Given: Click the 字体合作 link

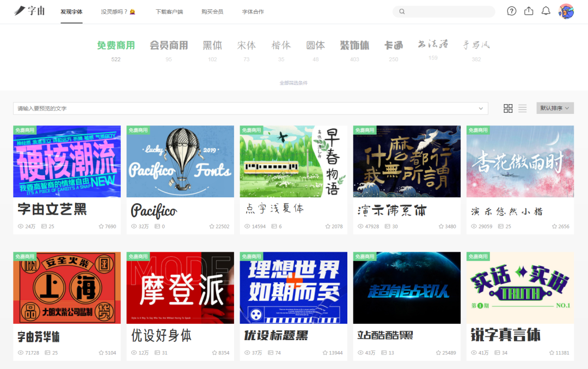Looking at the screenshot, I should [x=253, y=11].
